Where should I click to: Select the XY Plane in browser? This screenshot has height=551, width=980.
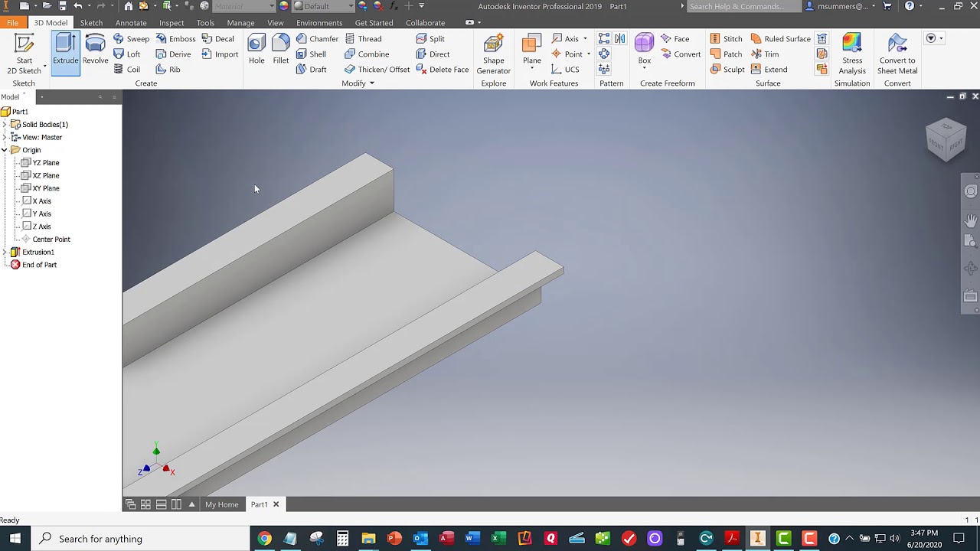(x=40, y=188)
